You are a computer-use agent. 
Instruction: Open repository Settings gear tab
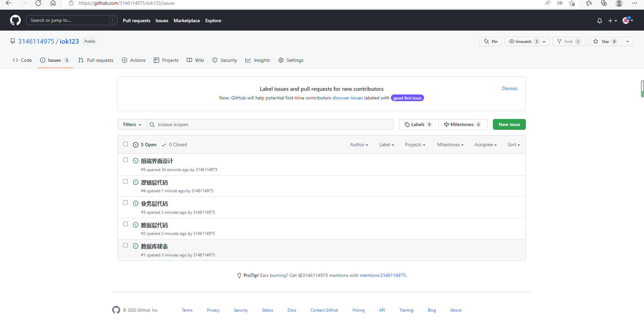pos(291,60)
